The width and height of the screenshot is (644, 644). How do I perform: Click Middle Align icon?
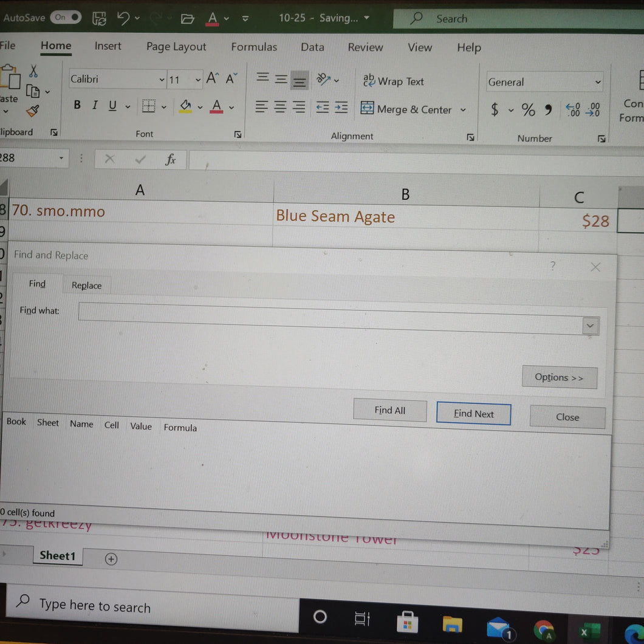coord(281,79)
